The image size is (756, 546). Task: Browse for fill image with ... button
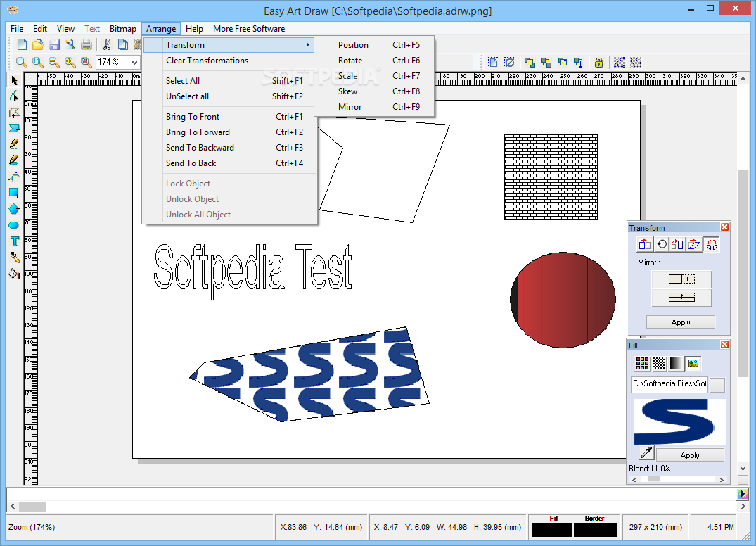click(x=717, y=385)
